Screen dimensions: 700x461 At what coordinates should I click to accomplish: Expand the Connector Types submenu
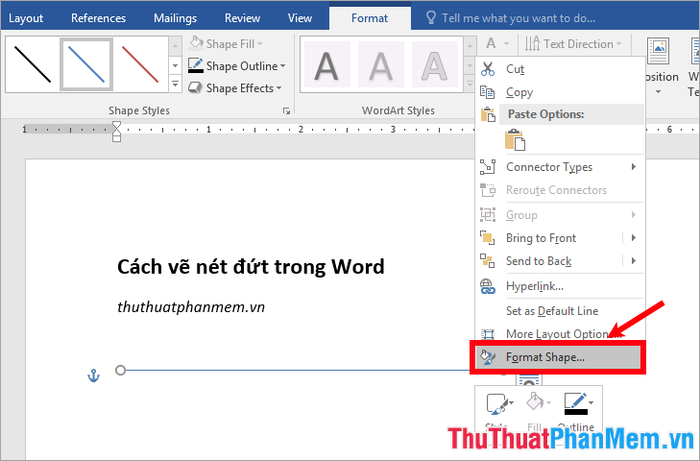633,167
